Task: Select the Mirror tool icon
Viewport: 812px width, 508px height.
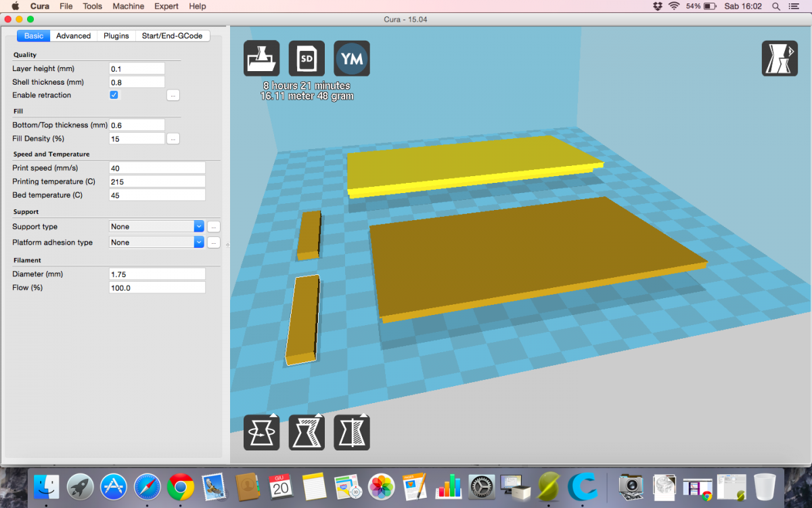Action: [x=352, y=432]
